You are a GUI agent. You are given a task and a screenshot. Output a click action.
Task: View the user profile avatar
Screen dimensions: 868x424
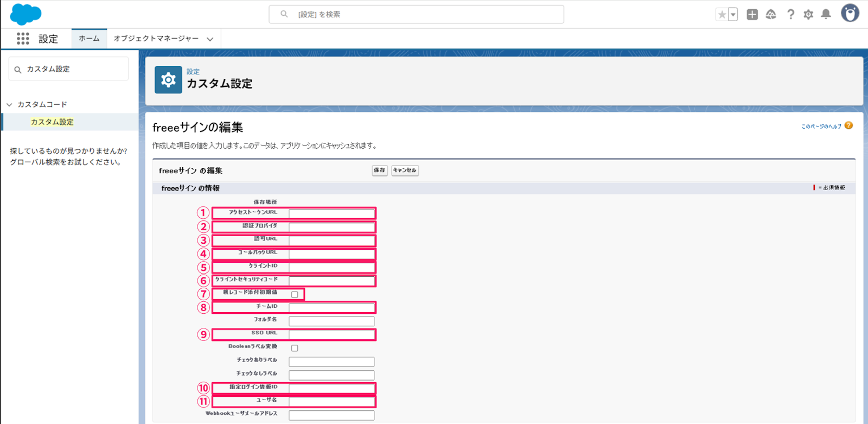(x=850, y=13)
